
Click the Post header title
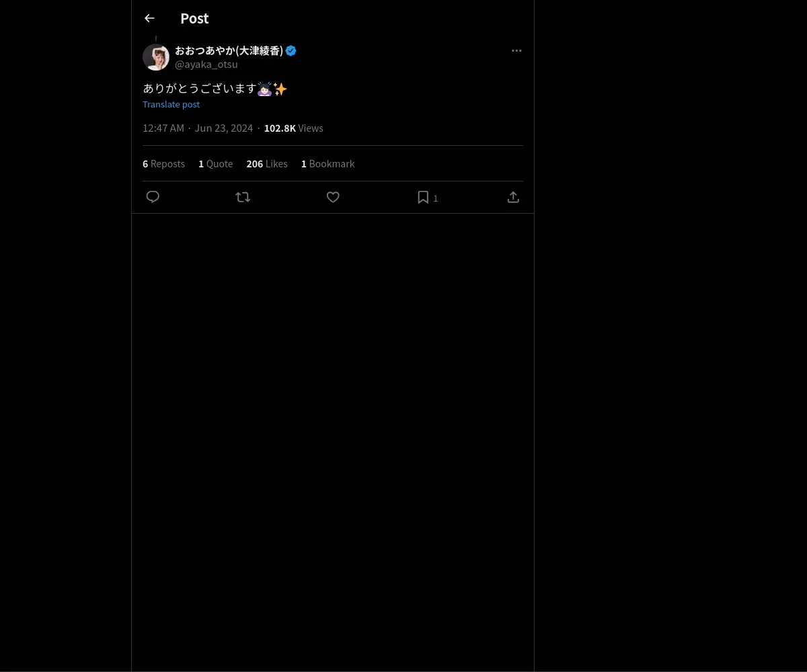194,18
